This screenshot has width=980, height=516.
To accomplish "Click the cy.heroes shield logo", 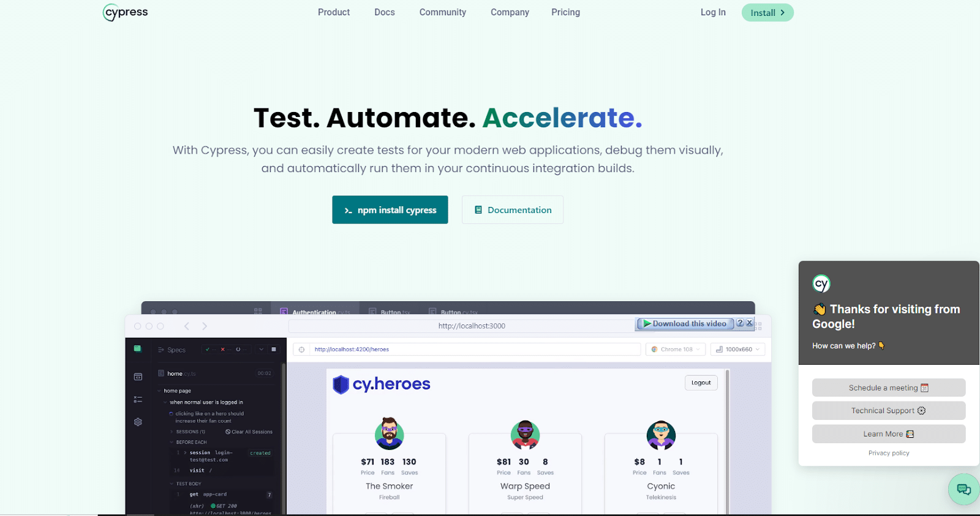I will (x=341, y=384).
